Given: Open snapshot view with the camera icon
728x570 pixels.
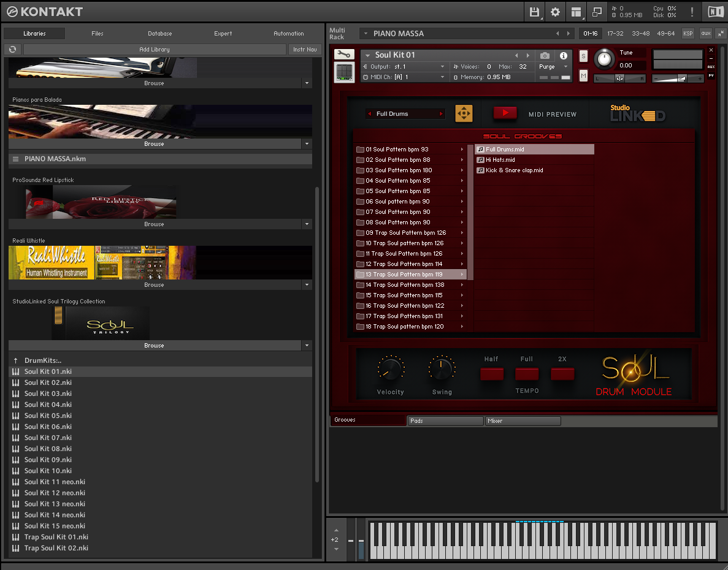Looking at the screenshot, I should [545, 56].
